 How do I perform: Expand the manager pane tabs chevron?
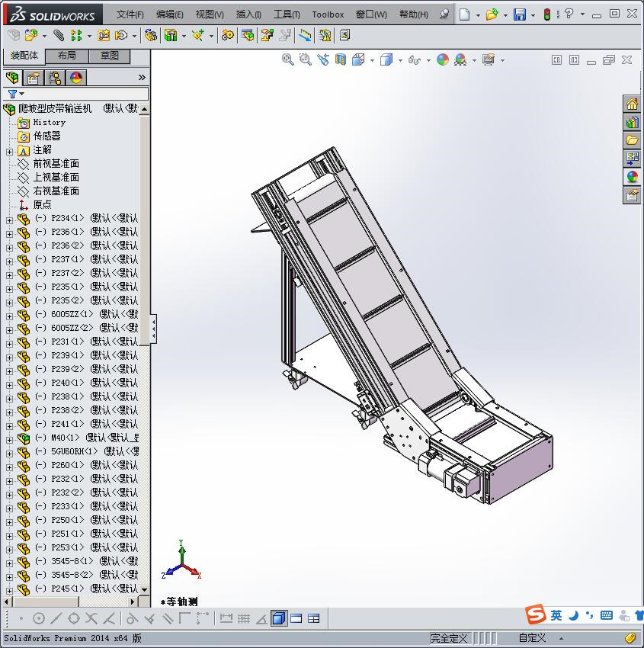142,77
